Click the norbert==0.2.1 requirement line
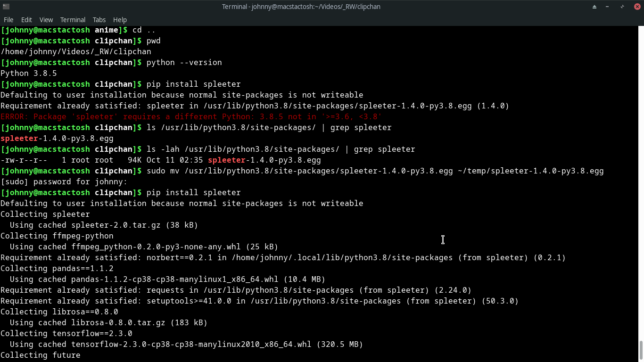 tap(283, 257)
